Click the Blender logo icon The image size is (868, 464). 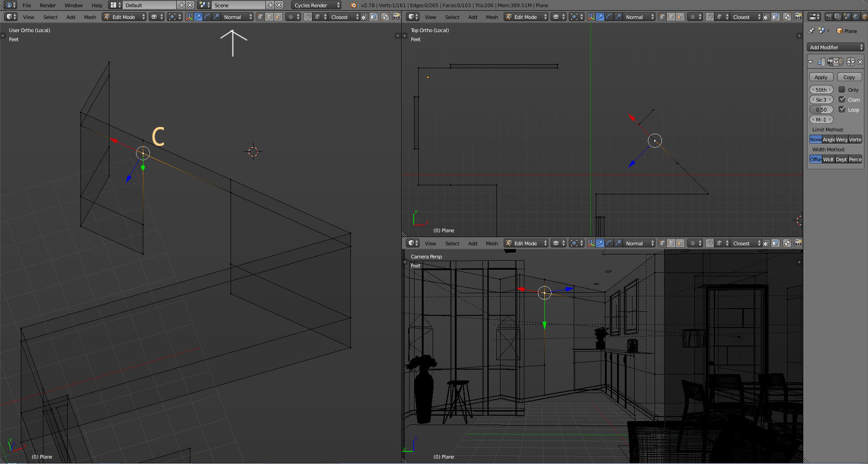click(x=353, y=5)
